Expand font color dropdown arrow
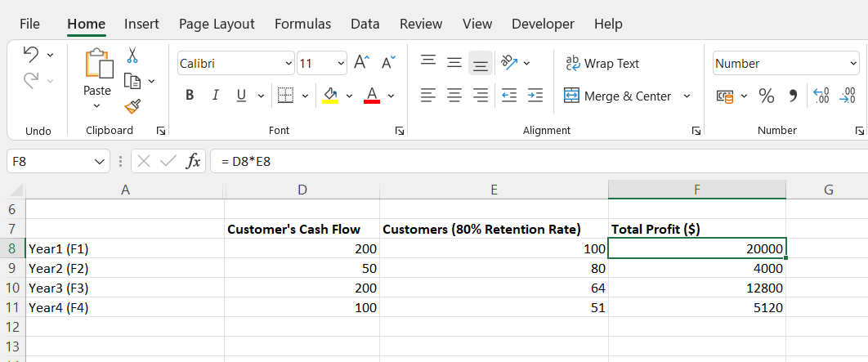Screen dimensions: 868x362 [391, 96]
